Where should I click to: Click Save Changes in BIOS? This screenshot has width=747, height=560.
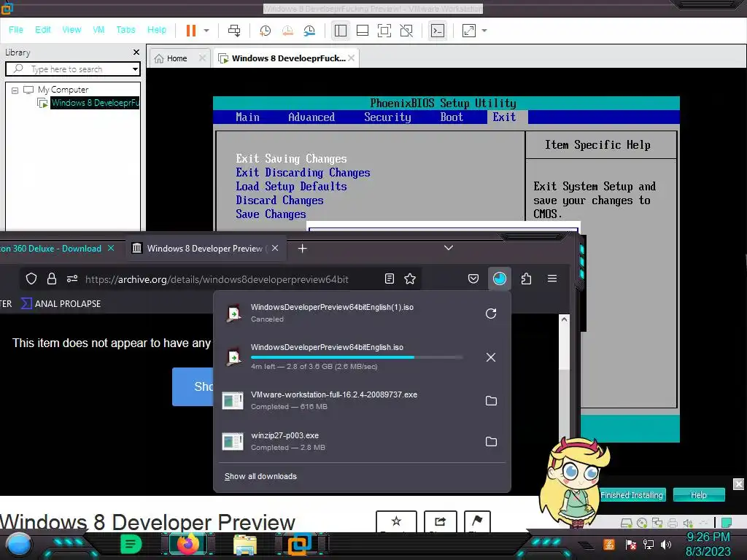pyautogui.click(x=271, y=214)
